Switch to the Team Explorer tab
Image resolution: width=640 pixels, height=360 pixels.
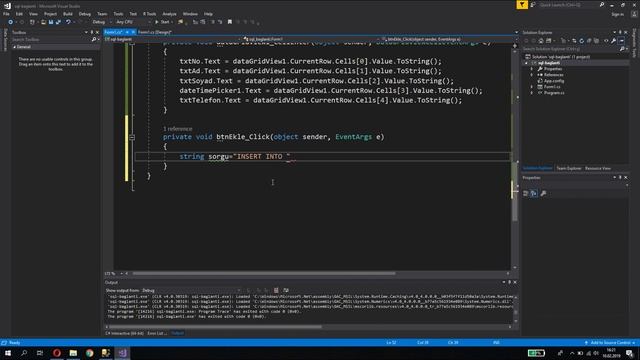click(569, 169)
